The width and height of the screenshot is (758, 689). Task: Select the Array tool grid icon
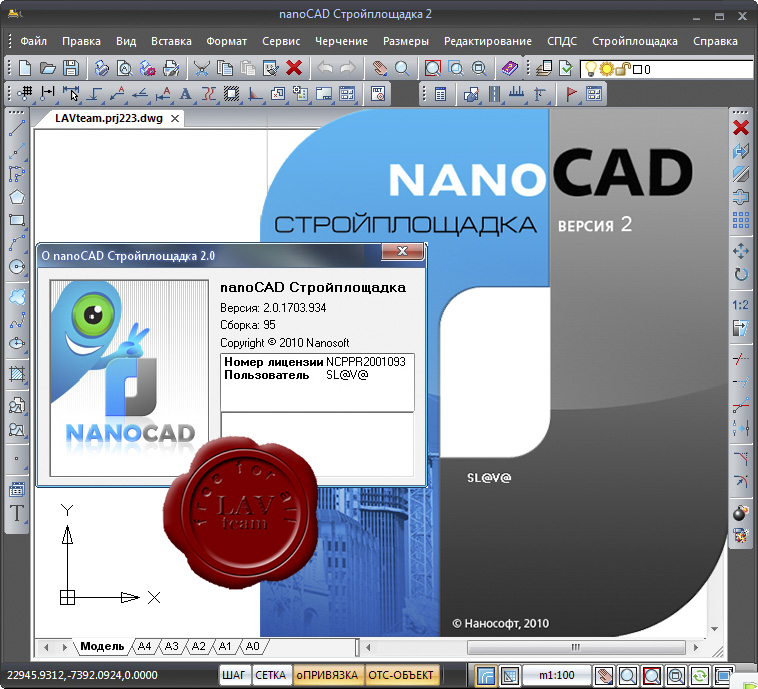point(740,220)
